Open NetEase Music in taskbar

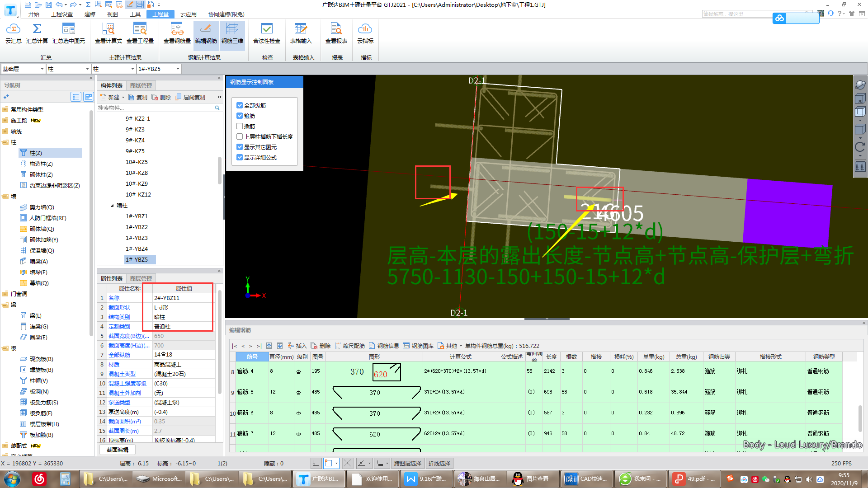(40, 479)
